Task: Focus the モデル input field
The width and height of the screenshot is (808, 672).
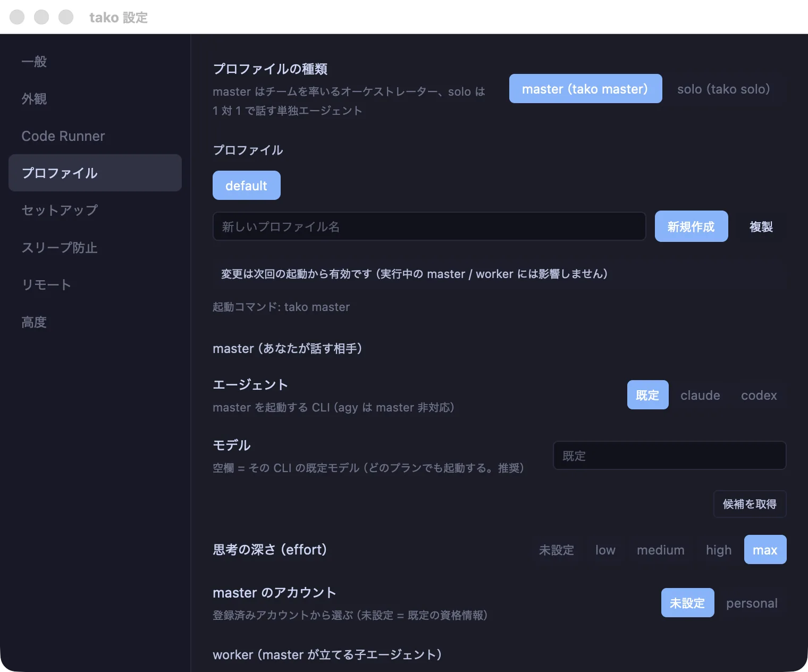Action: point(670,456)
